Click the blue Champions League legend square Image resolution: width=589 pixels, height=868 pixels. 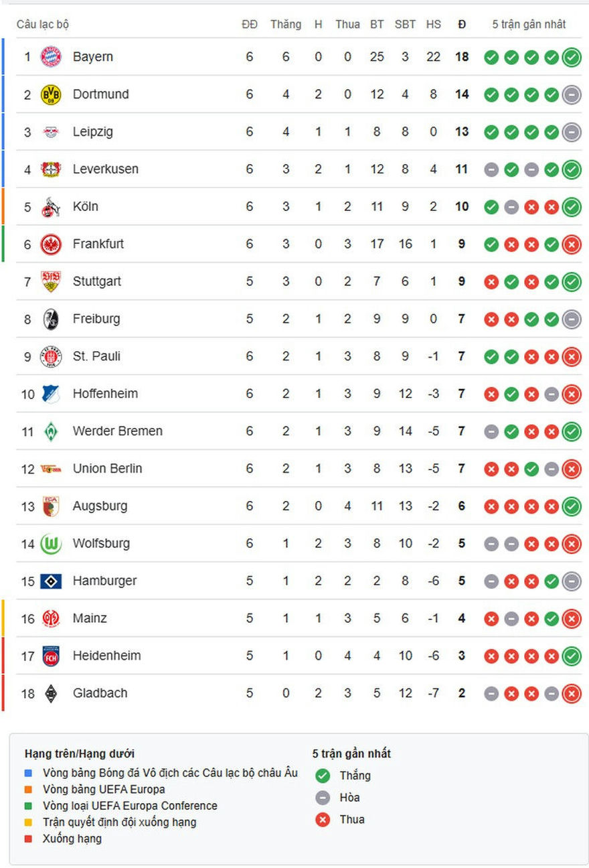click(28, 774)
